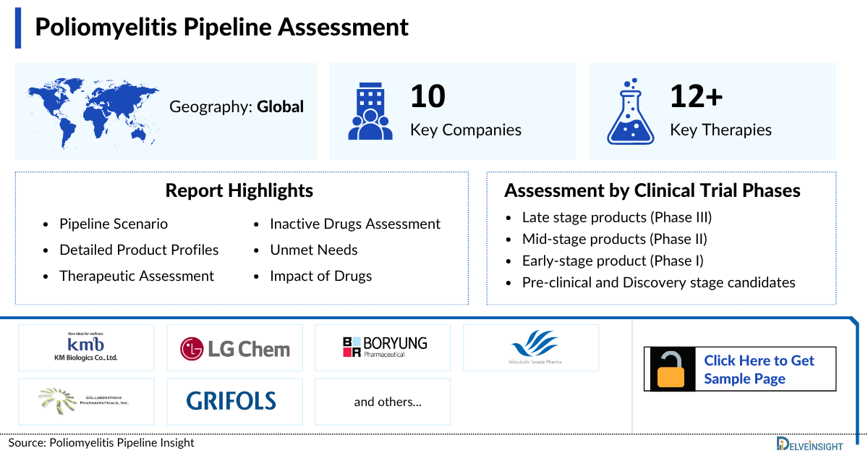
Task: Click the 'Key Companies' label
Action: click(x=466, y=130)
